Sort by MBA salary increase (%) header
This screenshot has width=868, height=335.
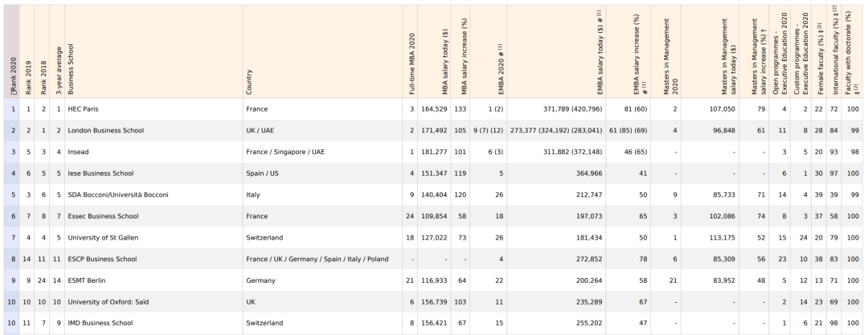click(x=461, y=52)
